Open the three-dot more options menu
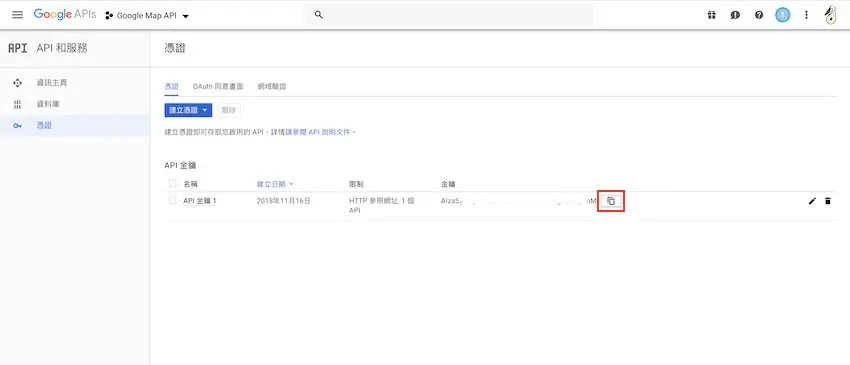 [806, 15]
